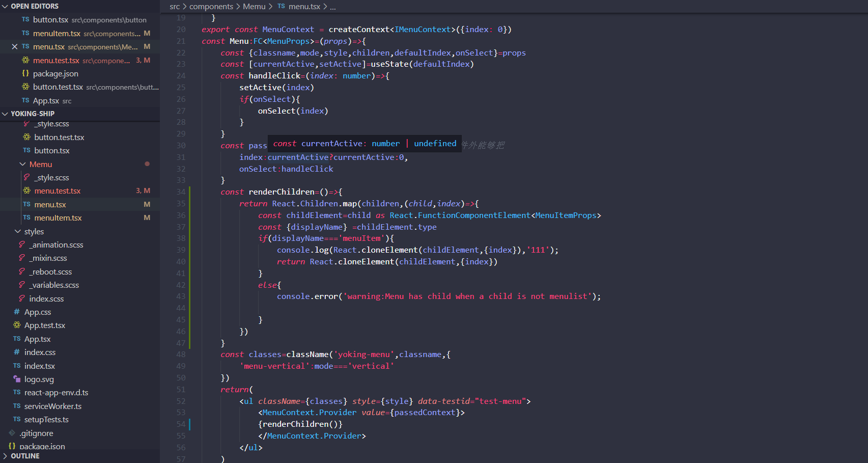
Task: Click line number 34 in the gutter
Action: pos(181,192)
